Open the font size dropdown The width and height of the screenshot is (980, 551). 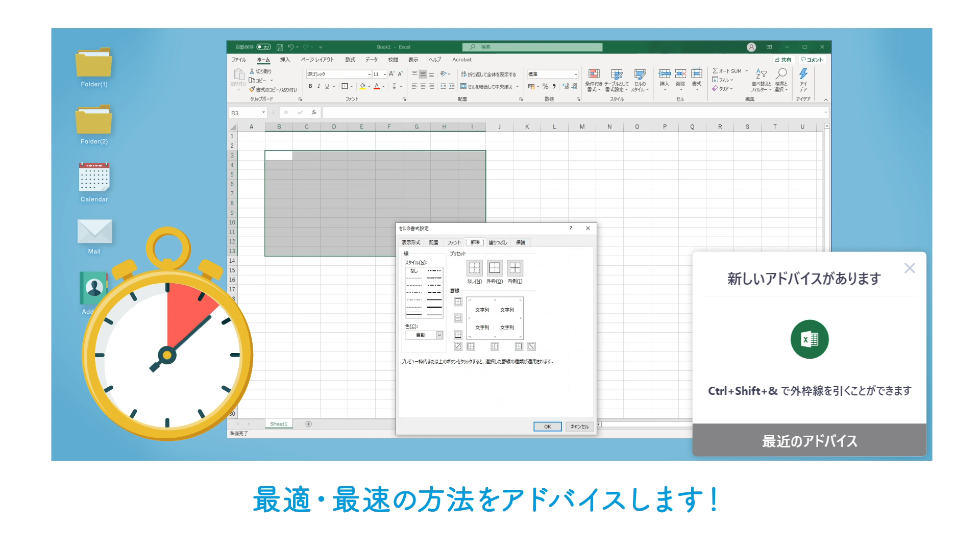click(x=385, y=74)
